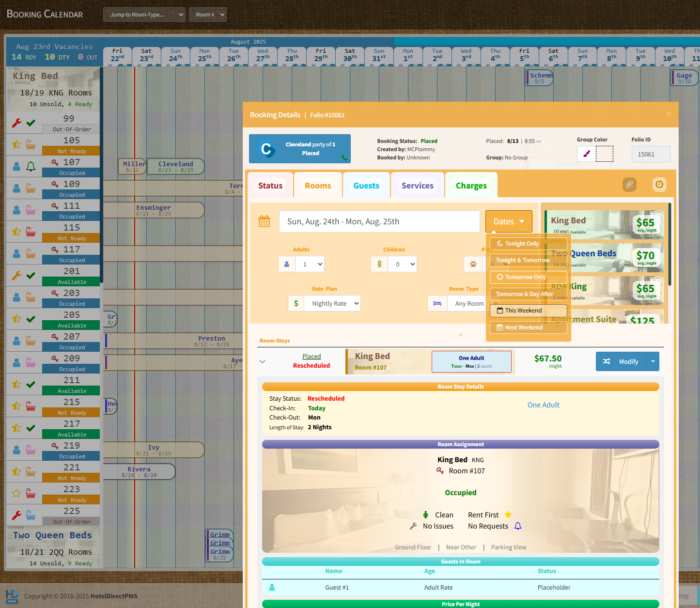Click the clock history icon in Booking Details
The image size is (700, 608).
(659, 184)
